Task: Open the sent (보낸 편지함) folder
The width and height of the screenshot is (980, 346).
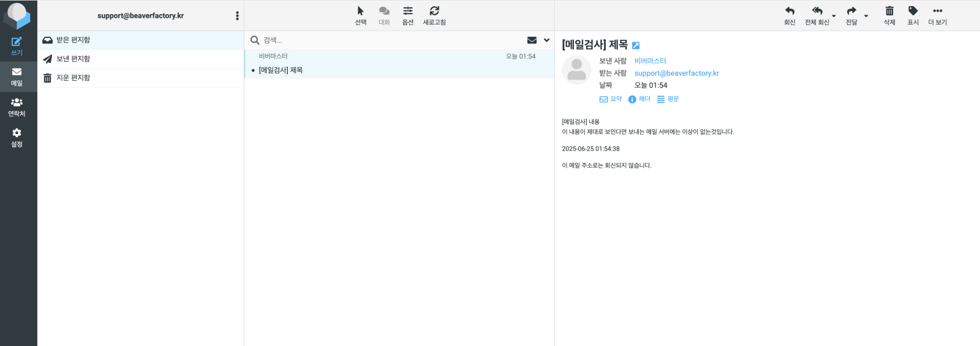Action: (140, 59)
